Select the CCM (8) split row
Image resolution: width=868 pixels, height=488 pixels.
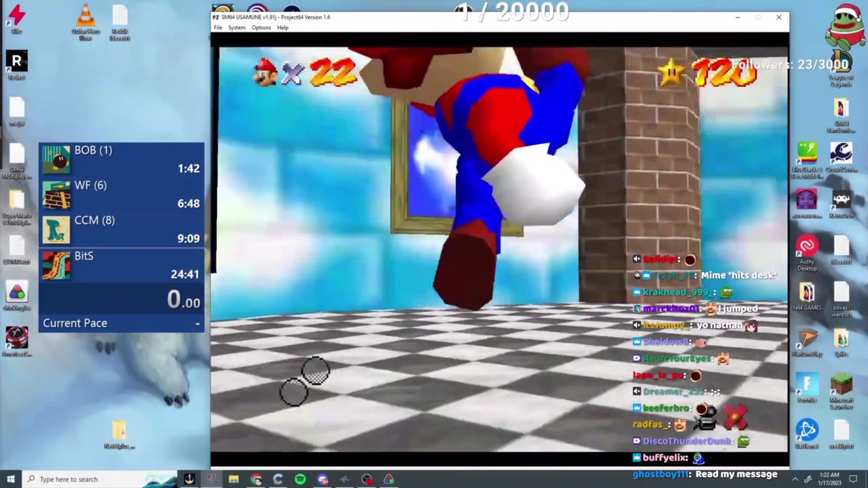click(121, 230)
